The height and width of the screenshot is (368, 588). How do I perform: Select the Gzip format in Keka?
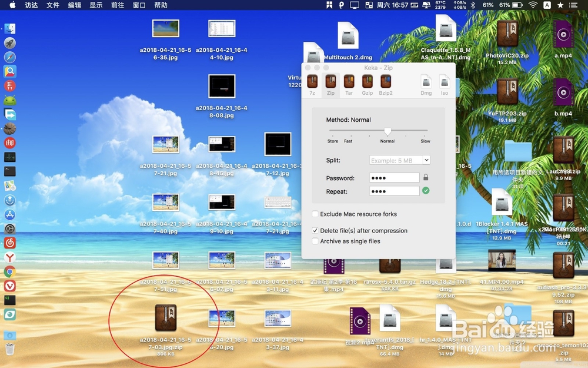point(367,85)
